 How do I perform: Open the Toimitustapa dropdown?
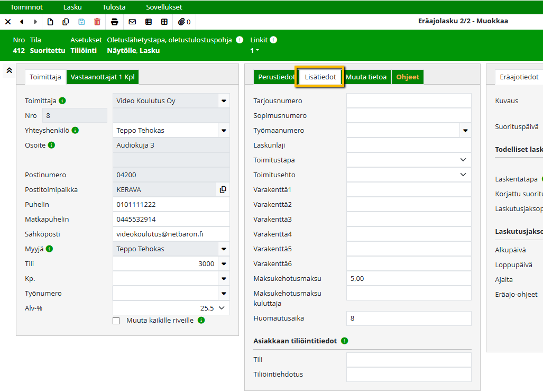coord(463,160)
